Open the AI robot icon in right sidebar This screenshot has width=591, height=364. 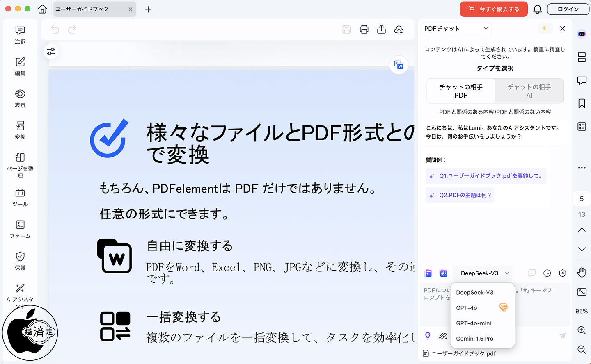coord(582,34)
